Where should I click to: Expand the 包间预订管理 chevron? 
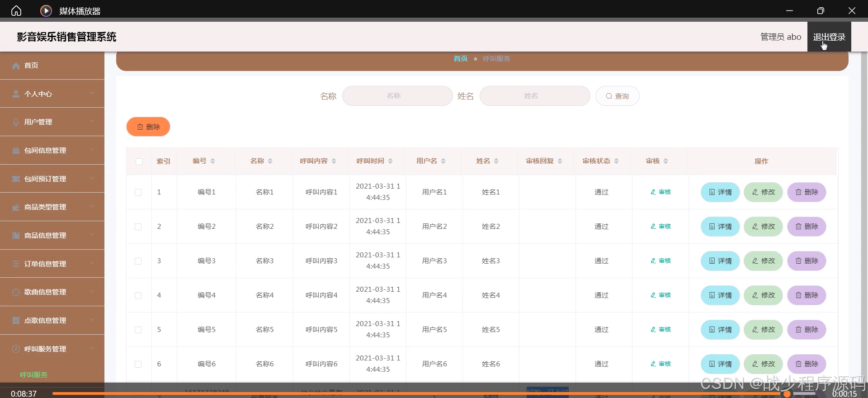pyautogui.click(x=92, y=178)
